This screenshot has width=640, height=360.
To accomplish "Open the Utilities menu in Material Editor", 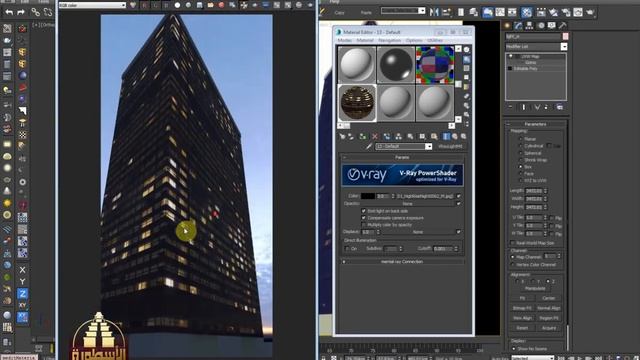I will tap(435, 40).
